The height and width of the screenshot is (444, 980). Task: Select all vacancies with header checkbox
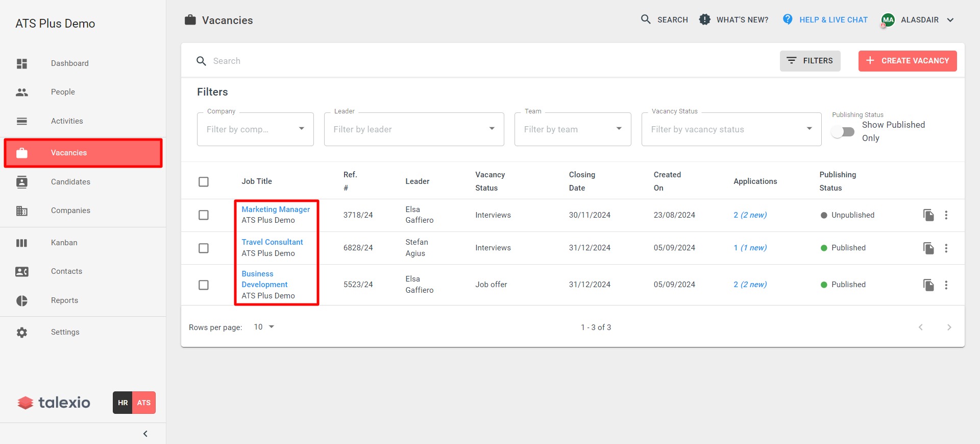(203, 181)
